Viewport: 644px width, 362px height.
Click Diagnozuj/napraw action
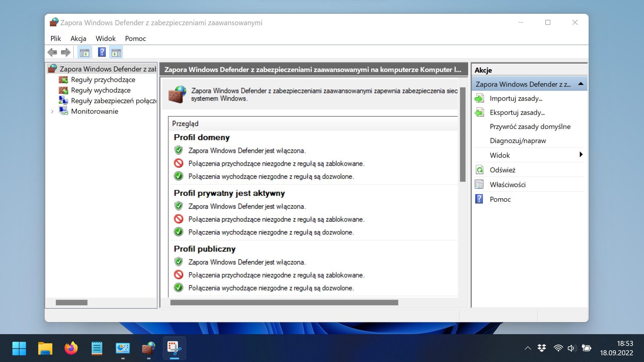(518, 141)
